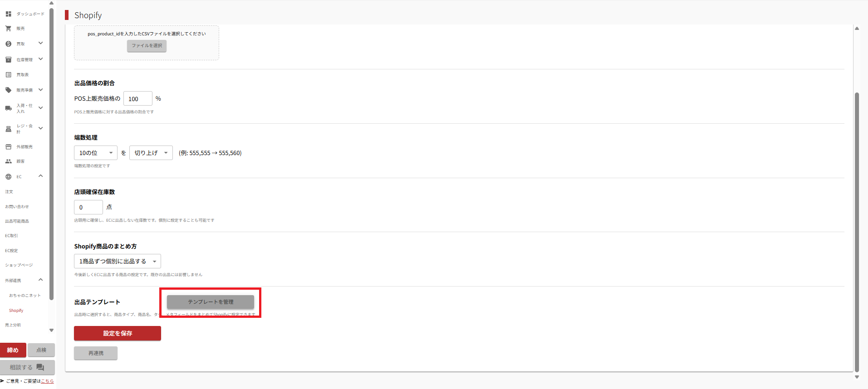Open the 切り上げ rounding method dropdown

point(151,153)
